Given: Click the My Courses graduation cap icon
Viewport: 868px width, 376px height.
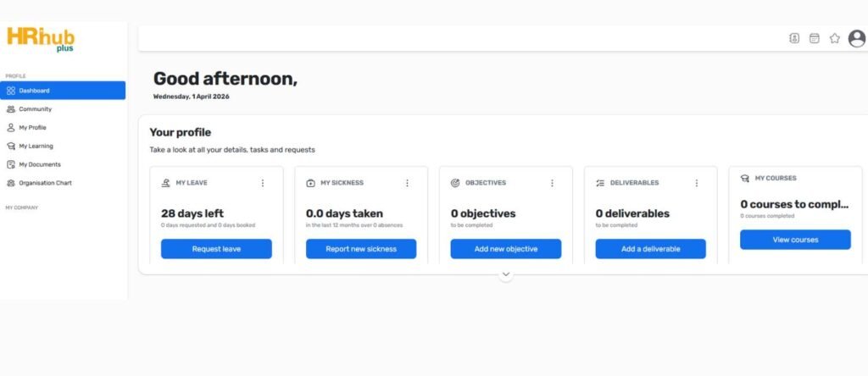Looking at the screenshot, I should click(x=745, y=179).
